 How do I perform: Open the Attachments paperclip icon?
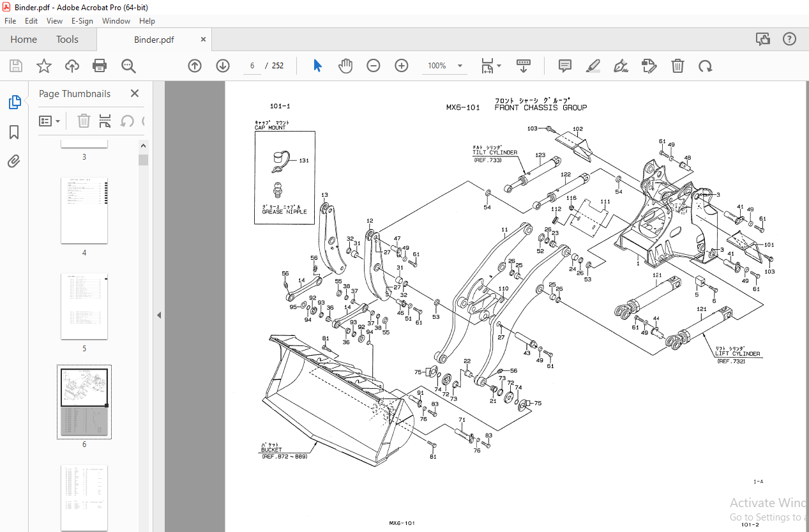[14, 161]
